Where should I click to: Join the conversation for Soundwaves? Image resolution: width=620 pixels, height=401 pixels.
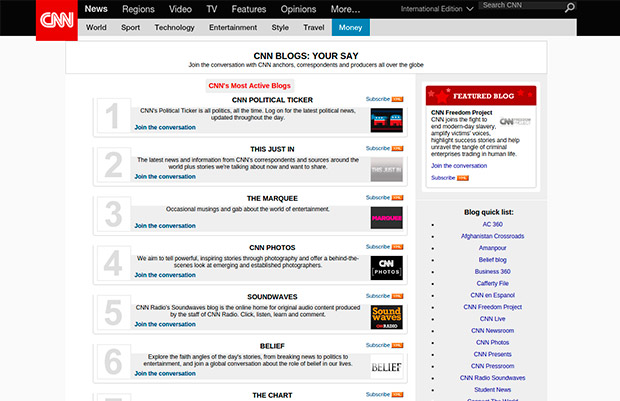tap(165, 324)
